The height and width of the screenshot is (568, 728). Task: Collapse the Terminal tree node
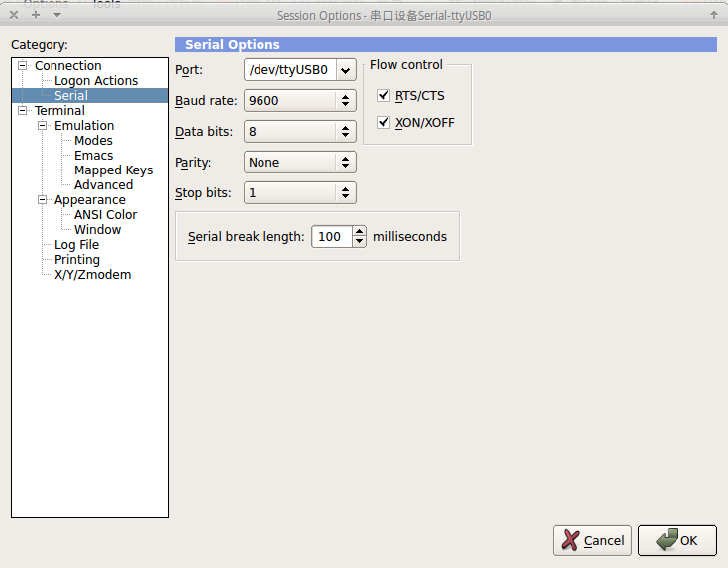[22, 111]
